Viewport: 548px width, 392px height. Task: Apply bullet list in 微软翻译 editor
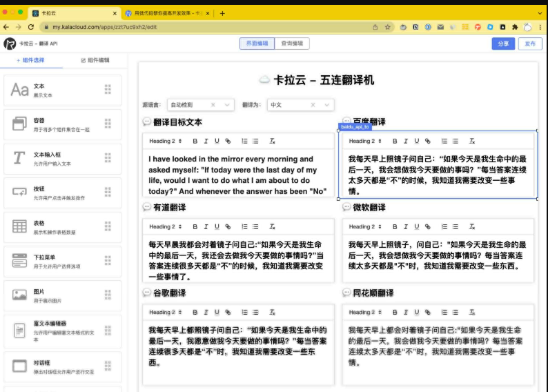[456, 227]
